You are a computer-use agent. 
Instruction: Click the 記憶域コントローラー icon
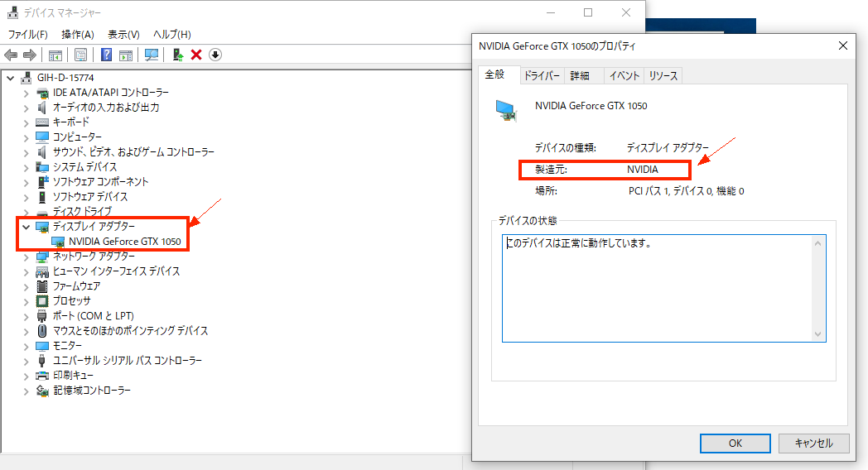(42, 391)
